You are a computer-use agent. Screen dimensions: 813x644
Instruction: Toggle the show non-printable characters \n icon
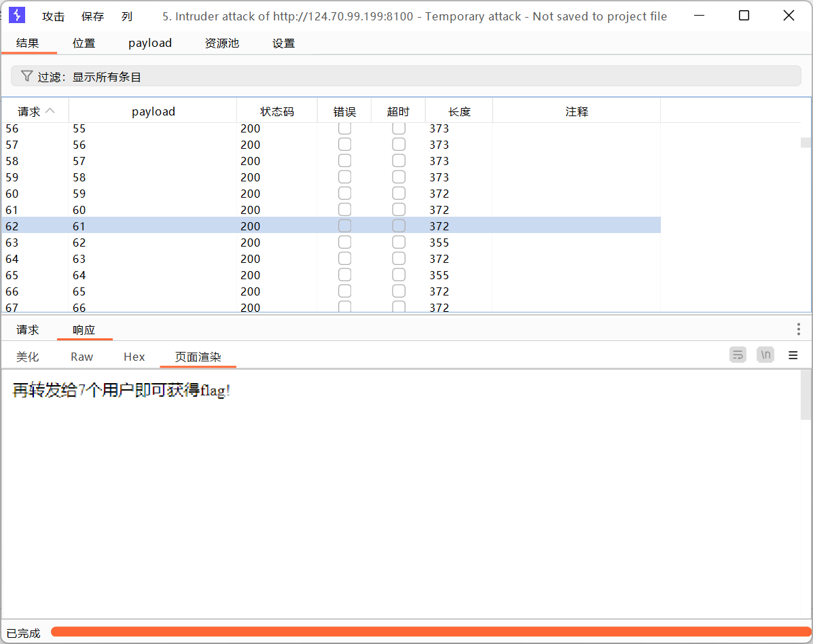pyautogui.click(x=765, y=355)
